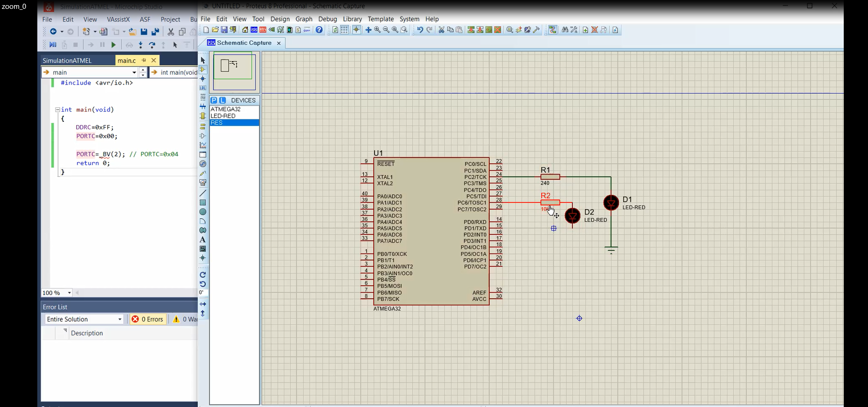Select the 2D Graphics Box tool
The image size is (868, 407).
click(x=203, y=203)
